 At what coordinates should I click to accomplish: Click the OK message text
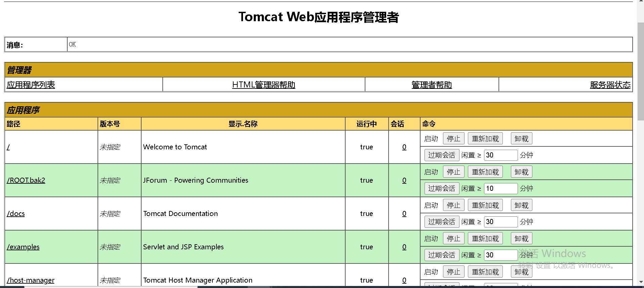pos(72,44)
